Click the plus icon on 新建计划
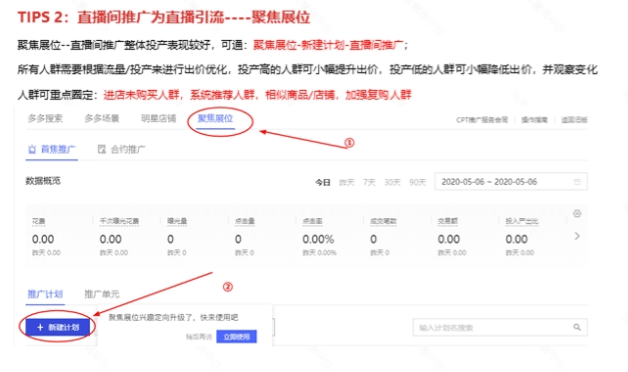 pyautogui.click(x=40, y=328)
